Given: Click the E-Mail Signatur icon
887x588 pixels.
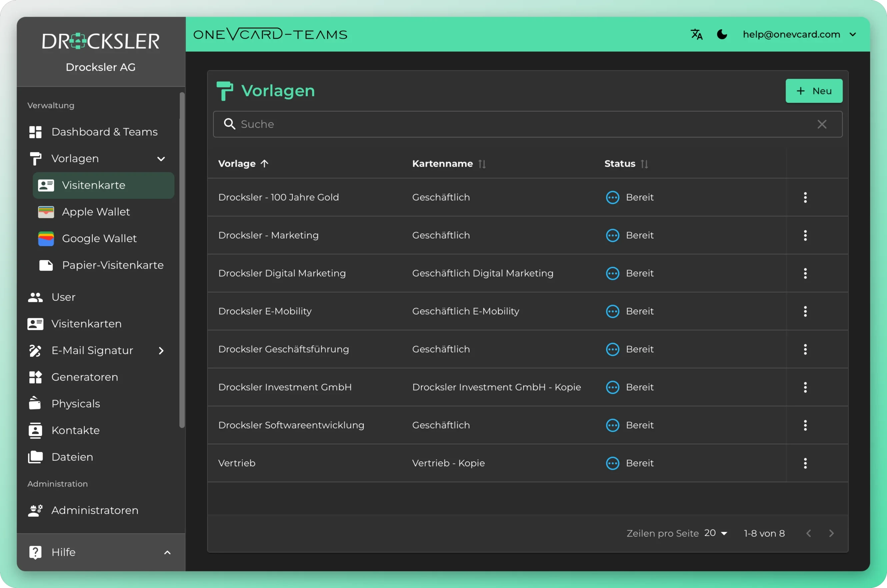Looking at the screenshot, I should coord(35,350).
